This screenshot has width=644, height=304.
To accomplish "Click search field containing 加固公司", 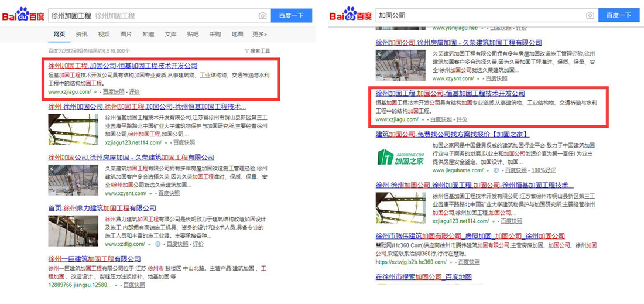I will coord(480,15).
